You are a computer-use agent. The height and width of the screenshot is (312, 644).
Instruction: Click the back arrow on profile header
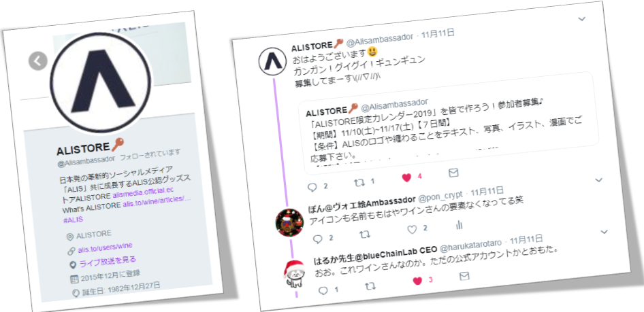pos(38,61)
